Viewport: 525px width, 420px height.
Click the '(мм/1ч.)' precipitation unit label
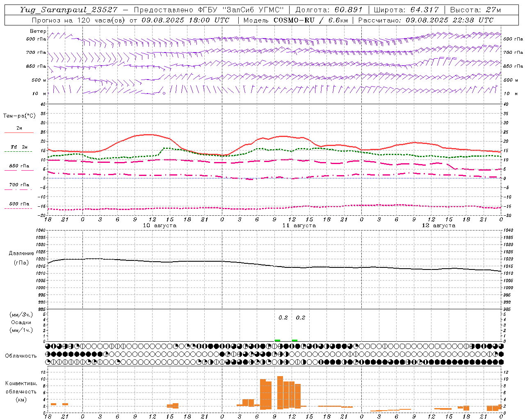(21, 330)
